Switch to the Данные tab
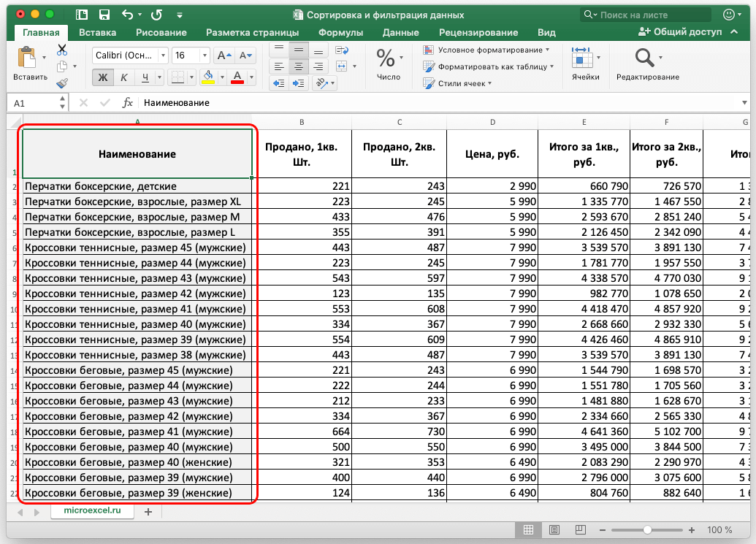 click(x=400, y=32)
